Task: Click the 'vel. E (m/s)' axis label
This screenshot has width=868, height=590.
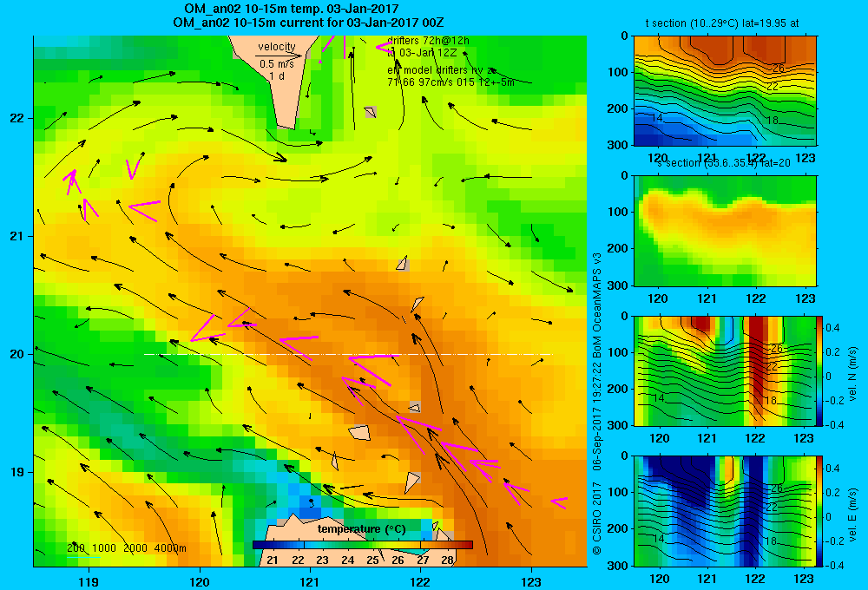Action: [x=853, y=515]
